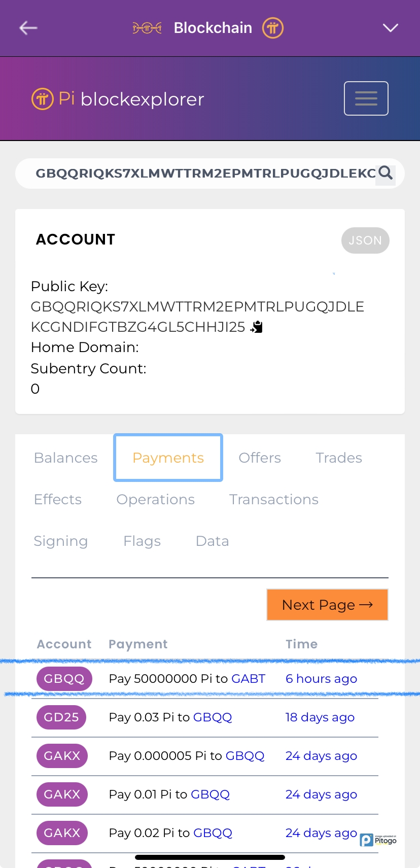Click the GBQQ account badge
The height and width of the screenshot is (868, 420).
[64, 679]
